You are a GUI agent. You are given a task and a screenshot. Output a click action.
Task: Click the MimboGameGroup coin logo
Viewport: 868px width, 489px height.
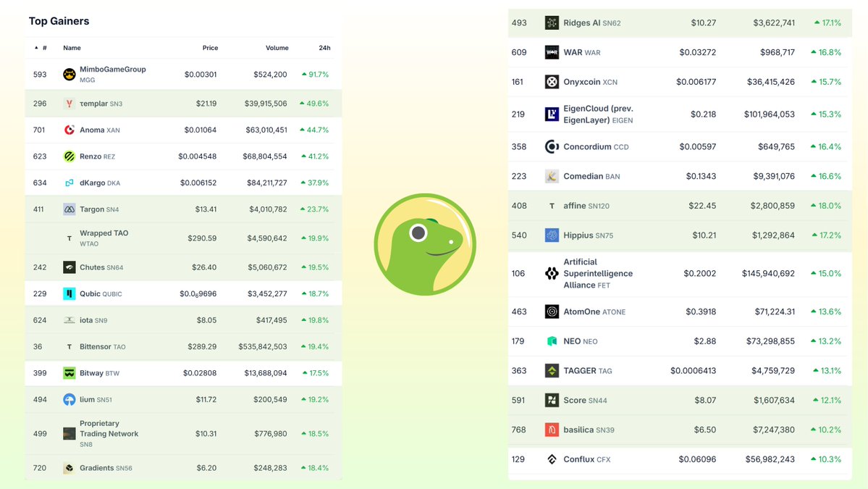click(69, 74)
